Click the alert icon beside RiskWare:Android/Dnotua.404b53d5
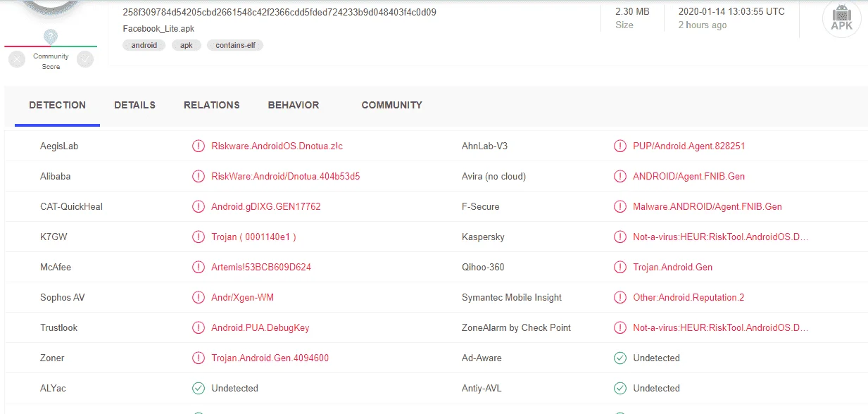This screenshot has height=414, width=868. click(x=199, y=176)
